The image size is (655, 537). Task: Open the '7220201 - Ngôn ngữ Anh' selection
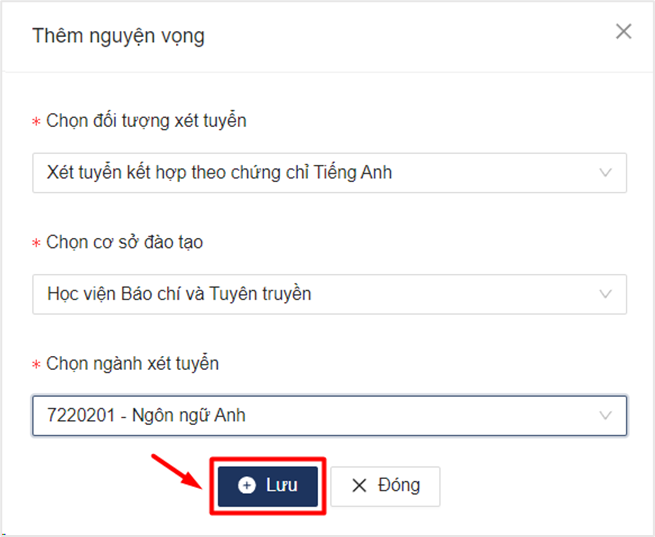click(x=330, y=416)
